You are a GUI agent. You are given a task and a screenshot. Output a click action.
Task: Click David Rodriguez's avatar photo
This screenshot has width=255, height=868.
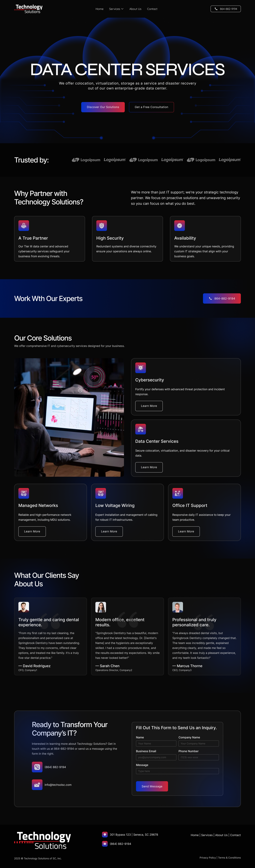pos(24,607)
